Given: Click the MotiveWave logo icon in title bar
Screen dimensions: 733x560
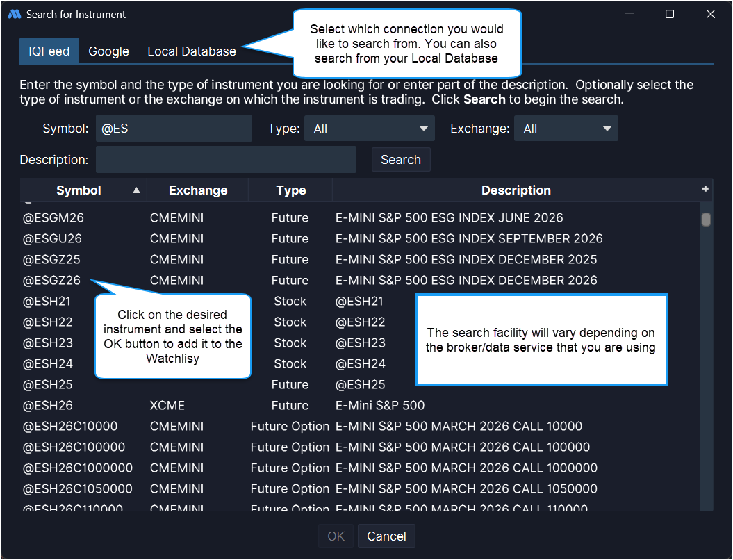Looking at the screenshot, I should (x=14, y=14).
